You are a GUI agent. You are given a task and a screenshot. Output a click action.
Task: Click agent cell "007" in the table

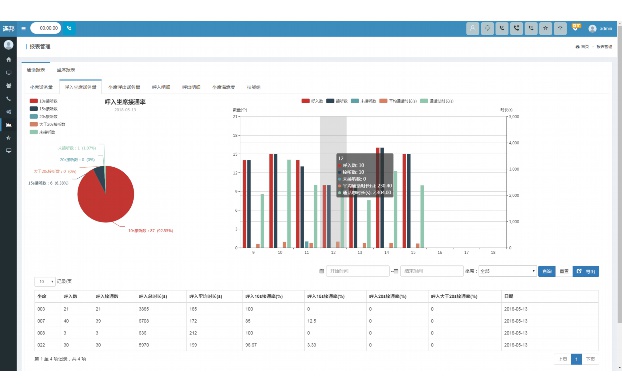41,321
